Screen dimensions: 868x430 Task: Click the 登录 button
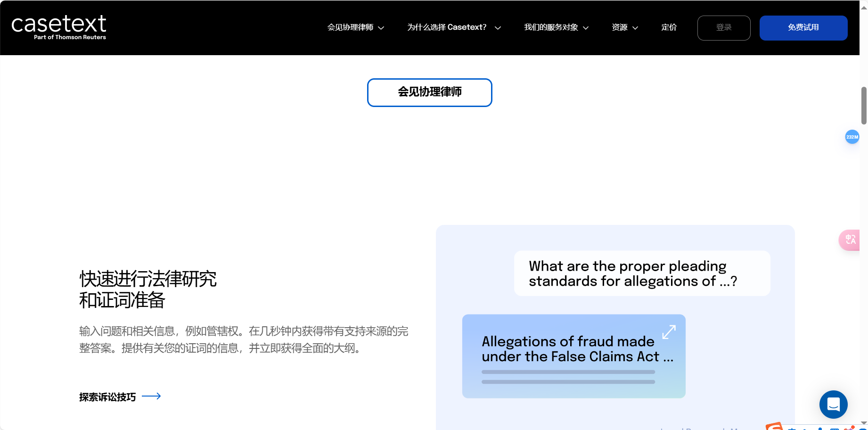(x=724, y=28)
